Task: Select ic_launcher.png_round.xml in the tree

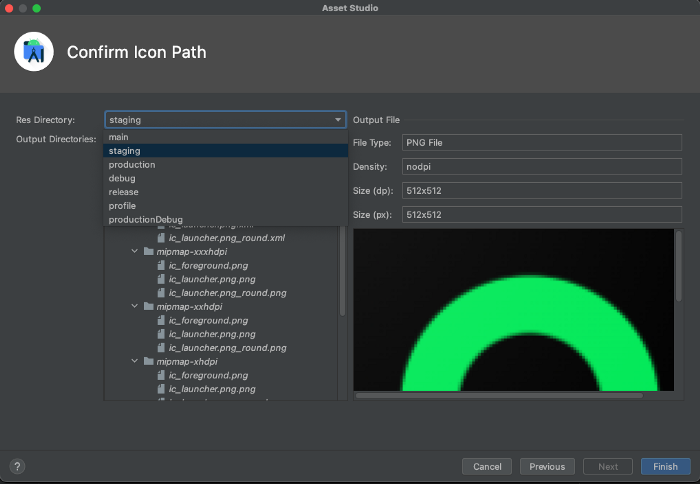Action: pyautogui.click(x=227, y=238)
